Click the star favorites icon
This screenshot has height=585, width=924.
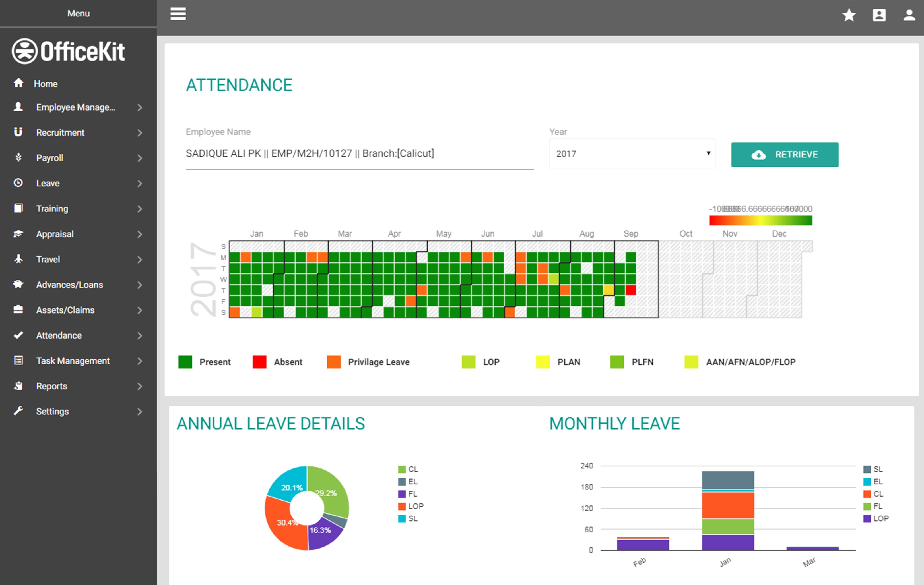849,15
